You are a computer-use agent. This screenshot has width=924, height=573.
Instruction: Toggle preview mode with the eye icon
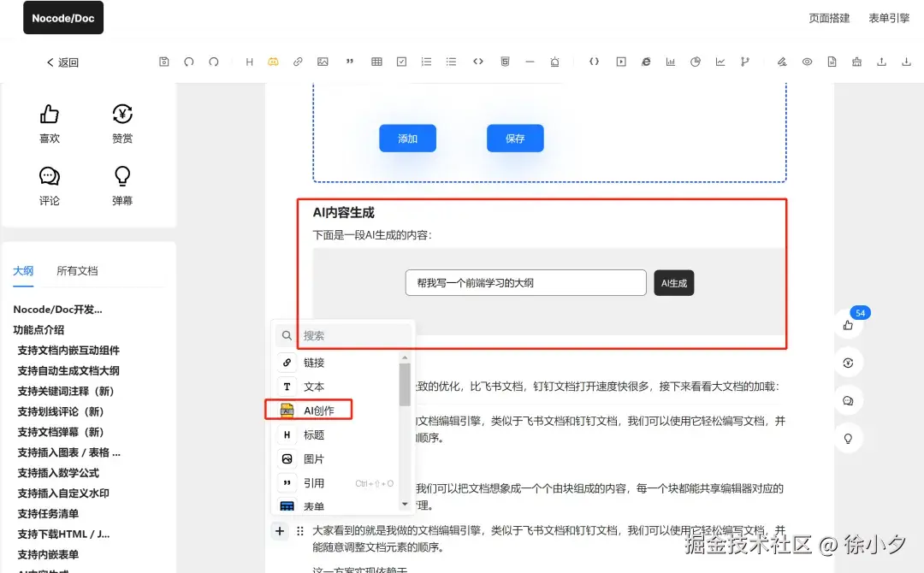tap(807, 62)
